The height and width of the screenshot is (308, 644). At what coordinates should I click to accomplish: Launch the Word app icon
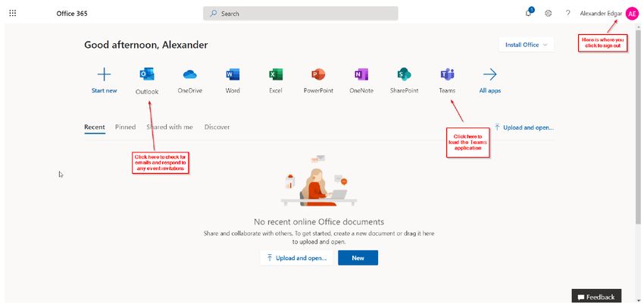tap(233, 74)
